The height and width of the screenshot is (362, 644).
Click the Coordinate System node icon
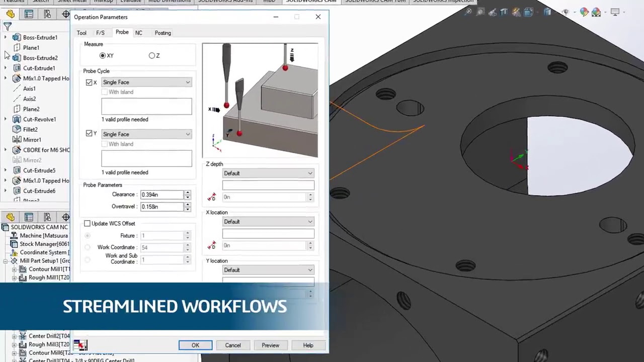pyautogui.click(x=14, y=252)
